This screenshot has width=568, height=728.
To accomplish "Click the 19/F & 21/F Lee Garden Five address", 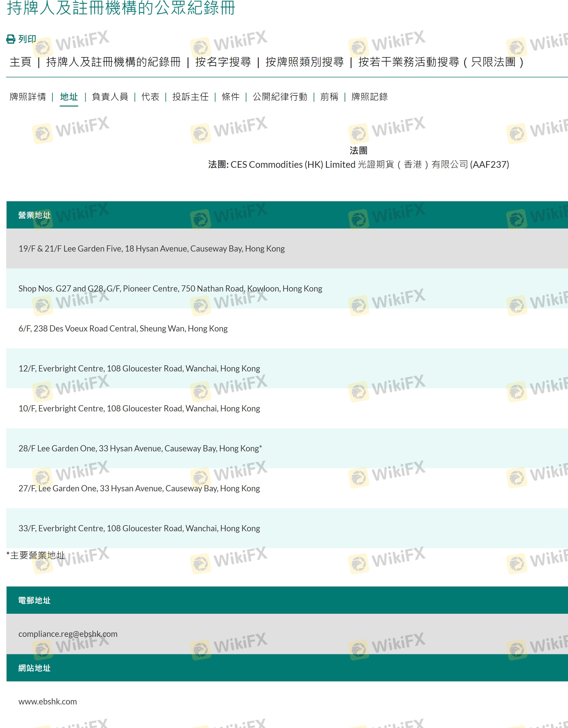I will click(x=152, y=249).
